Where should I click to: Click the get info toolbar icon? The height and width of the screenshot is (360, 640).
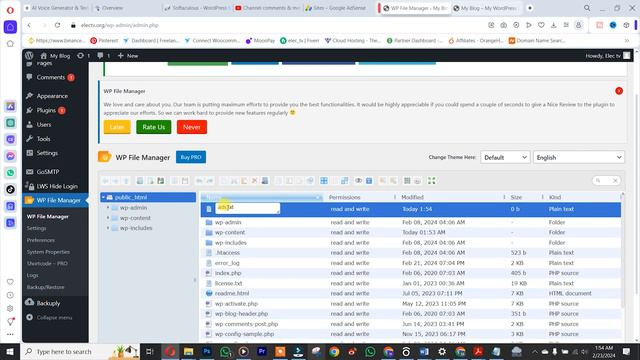369,180
